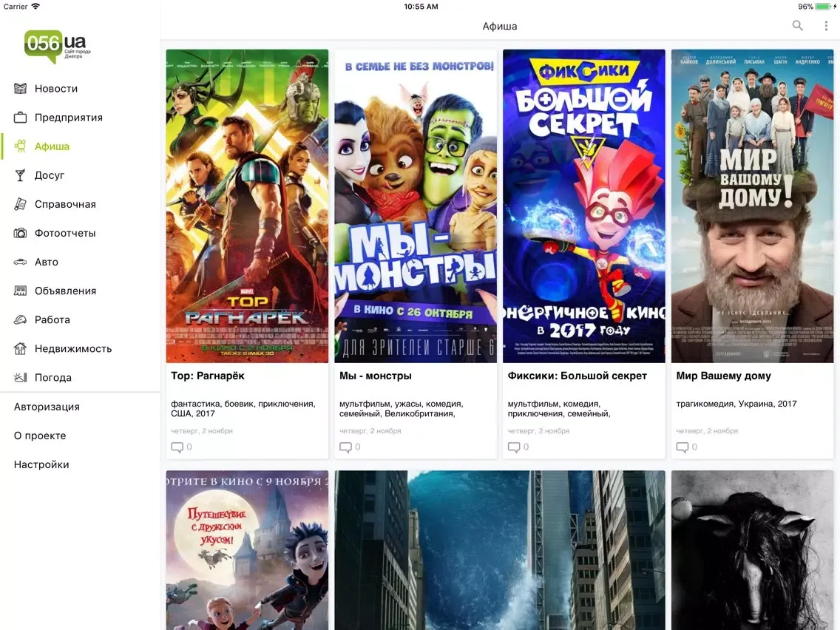Click the Афиша camera icon
Image resolution: width=840 pixels, height=630 pixels.
coord(21,146)
